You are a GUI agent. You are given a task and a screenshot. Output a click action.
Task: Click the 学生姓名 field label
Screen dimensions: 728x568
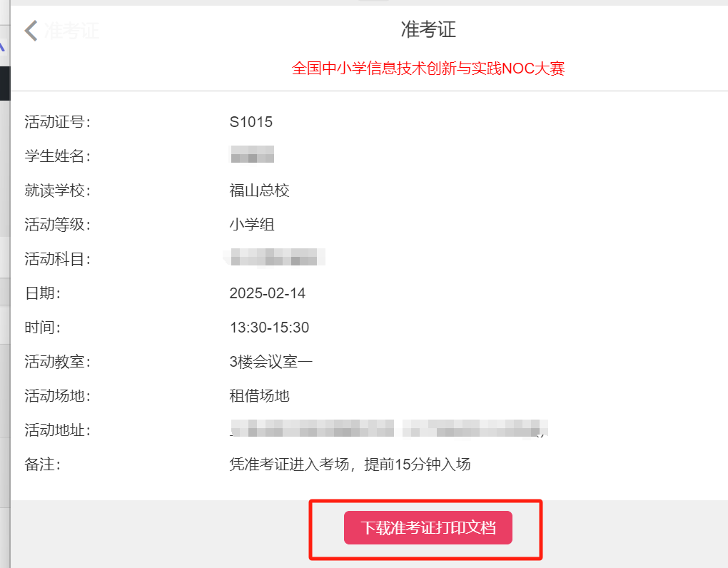pos(58,156)
